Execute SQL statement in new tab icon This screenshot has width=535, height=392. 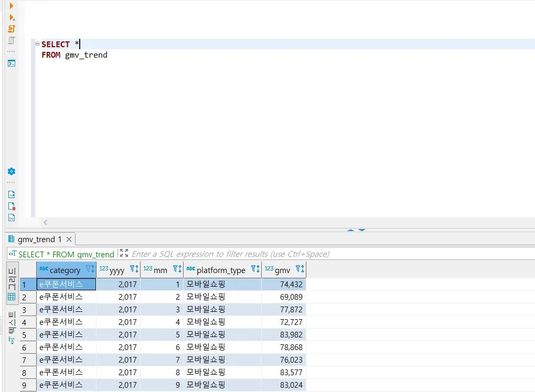(12, 17)
